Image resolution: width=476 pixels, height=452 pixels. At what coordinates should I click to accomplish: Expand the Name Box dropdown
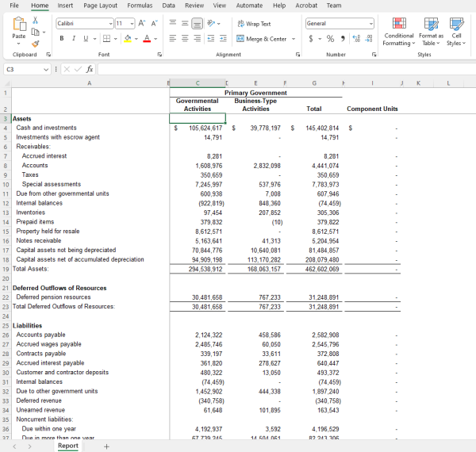[x=46, y=70]
